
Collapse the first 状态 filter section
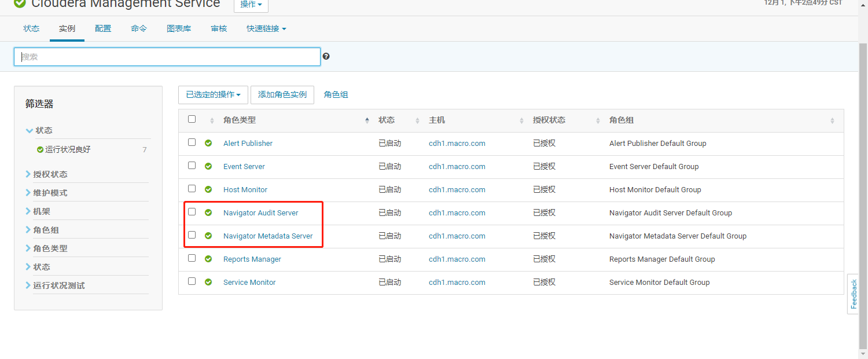[x=39, y=130]
